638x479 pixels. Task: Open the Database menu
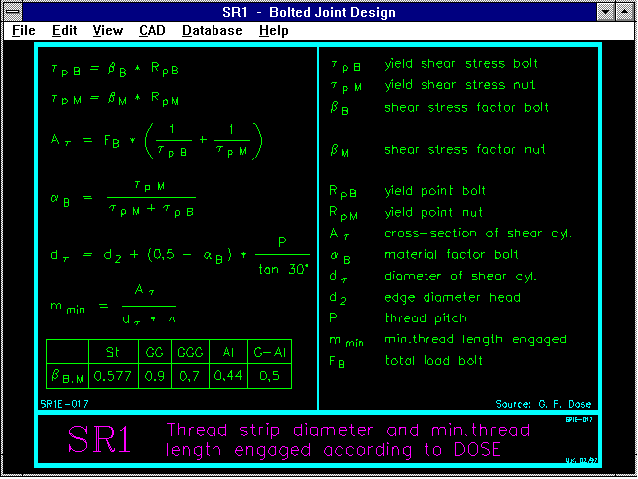pos(212,30)
